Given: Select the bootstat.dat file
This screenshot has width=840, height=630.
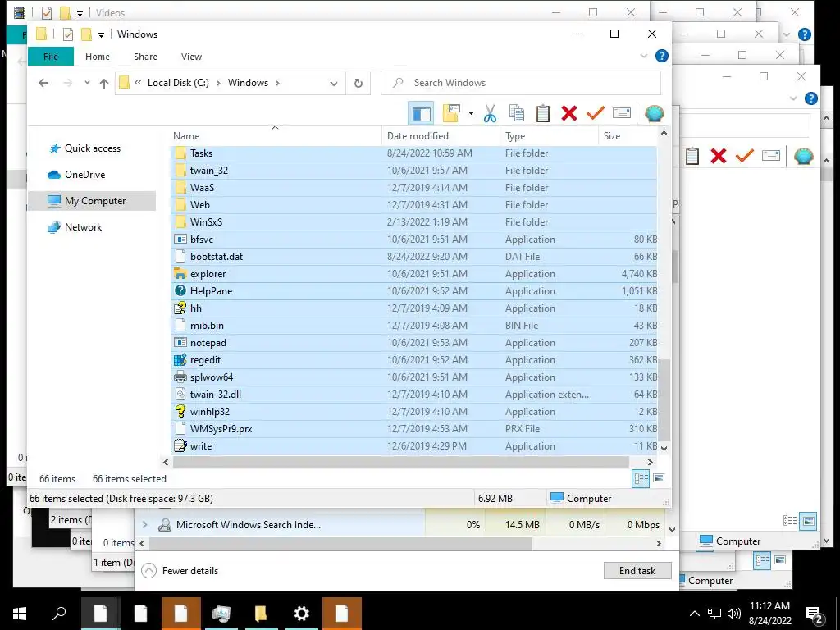Looking at the screenshot, I should (x=413, y=257).
